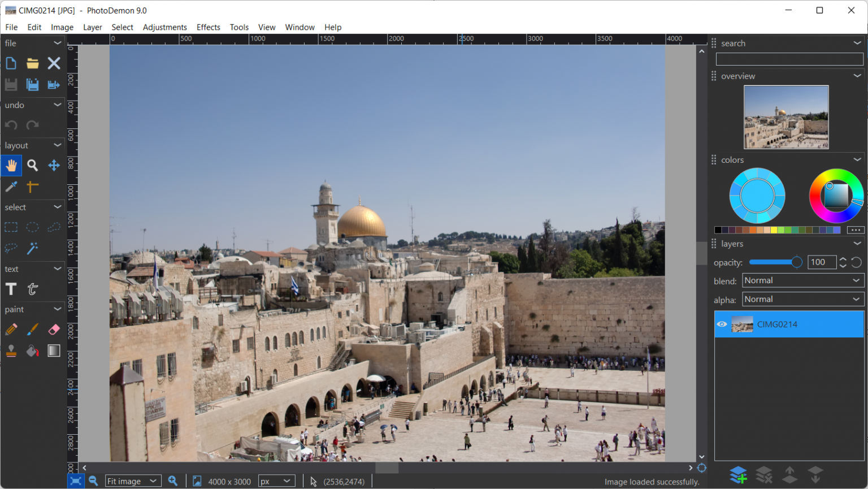868x489 pixels.
Task: Select the Basic text tool
Action: pos(11,289)
